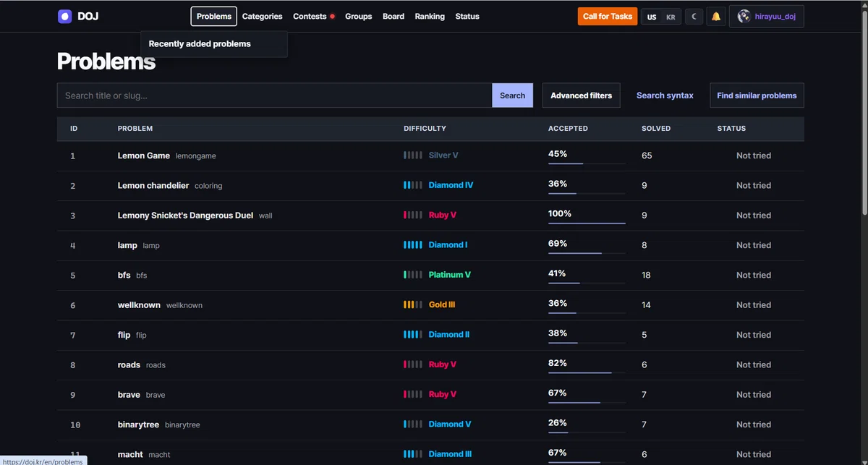Open the bfs problem title
The height and width of the screenshot is (465, 868).
[124, 275]
